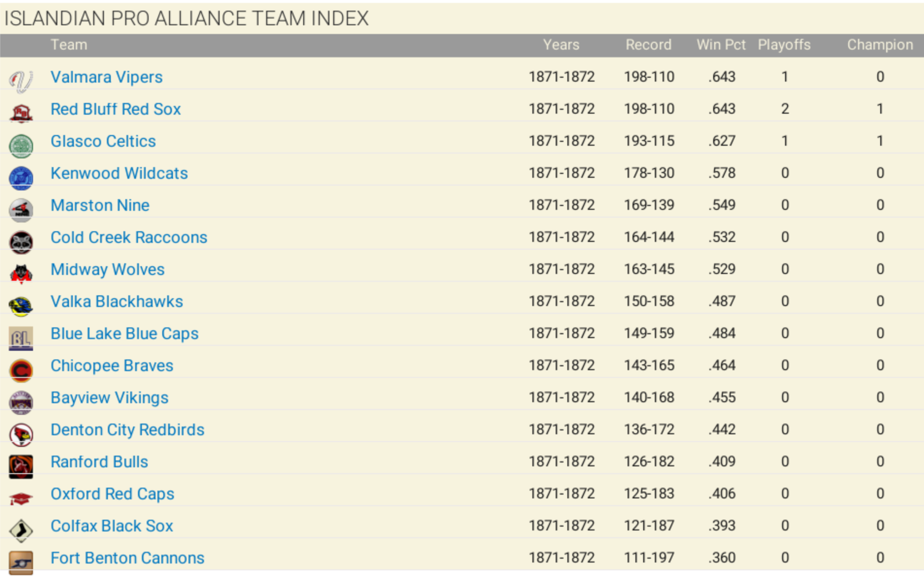The width and height of the screenshot is (924, 580).
Task: Click the Kenwood Wildcats blue logo
Action: click(21, 177)
